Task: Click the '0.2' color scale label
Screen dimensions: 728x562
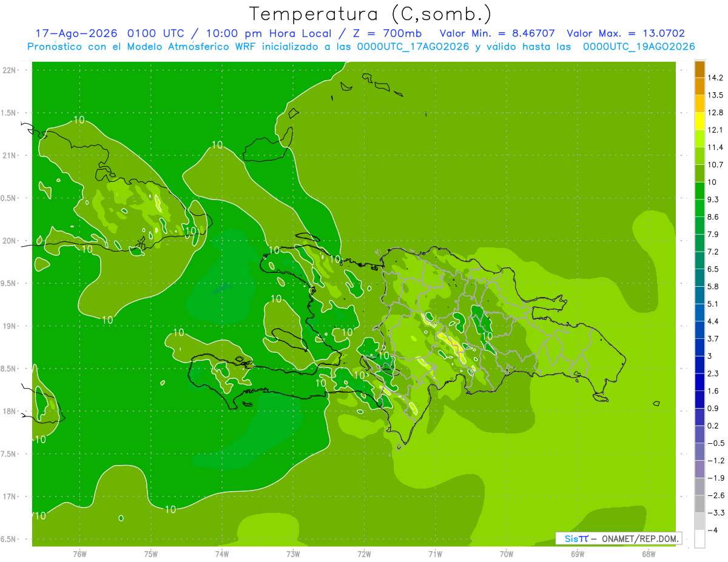Action: pos(713,426)
